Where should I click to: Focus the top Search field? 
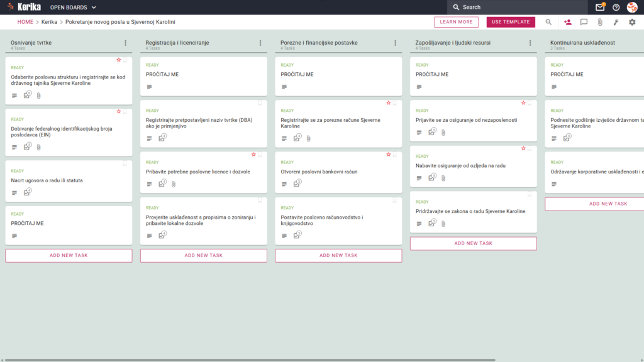click(x=518, y=7)
